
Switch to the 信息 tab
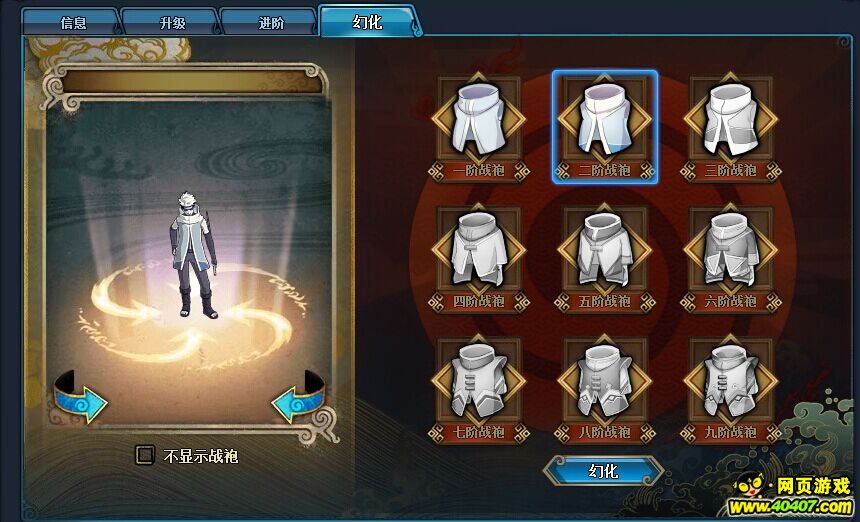pos(73,23)
